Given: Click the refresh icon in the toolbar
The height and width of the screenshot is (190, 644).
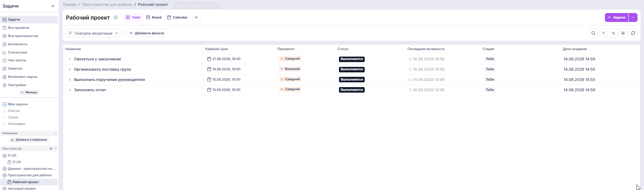Looking at the screenshot, I should pos(633,33).
